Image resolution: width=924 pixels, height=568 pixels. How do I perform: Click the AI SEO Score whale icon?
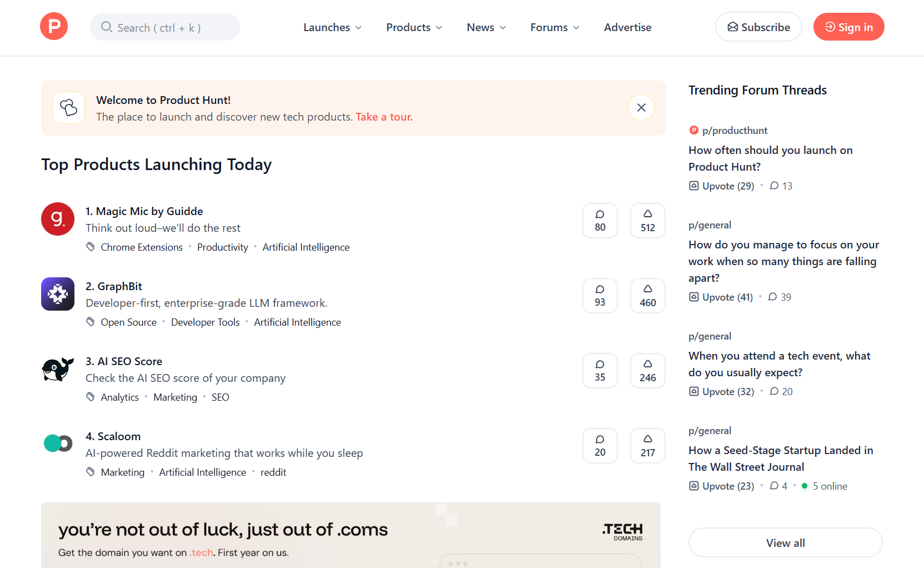(58, 369)
